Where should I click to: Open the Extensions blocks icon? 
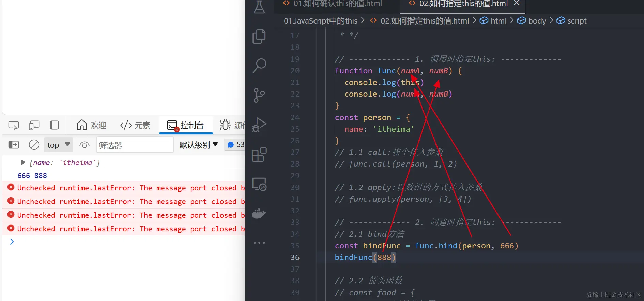[259, 155]
